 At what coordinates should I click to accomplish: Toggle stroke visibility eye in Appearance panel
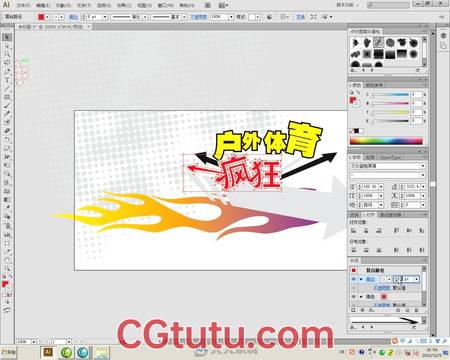pos(354,279)
